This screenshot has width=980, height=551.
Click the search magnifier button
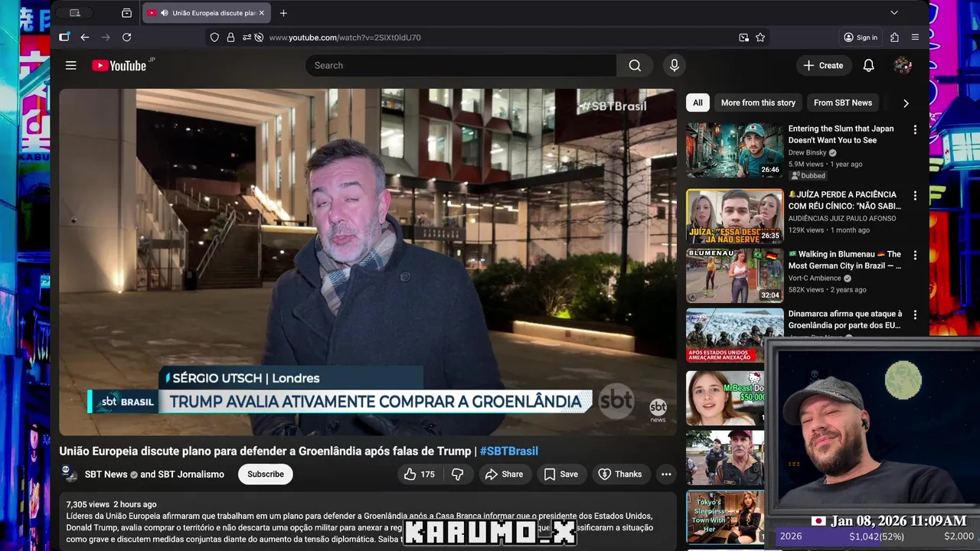tap(635, 66)
